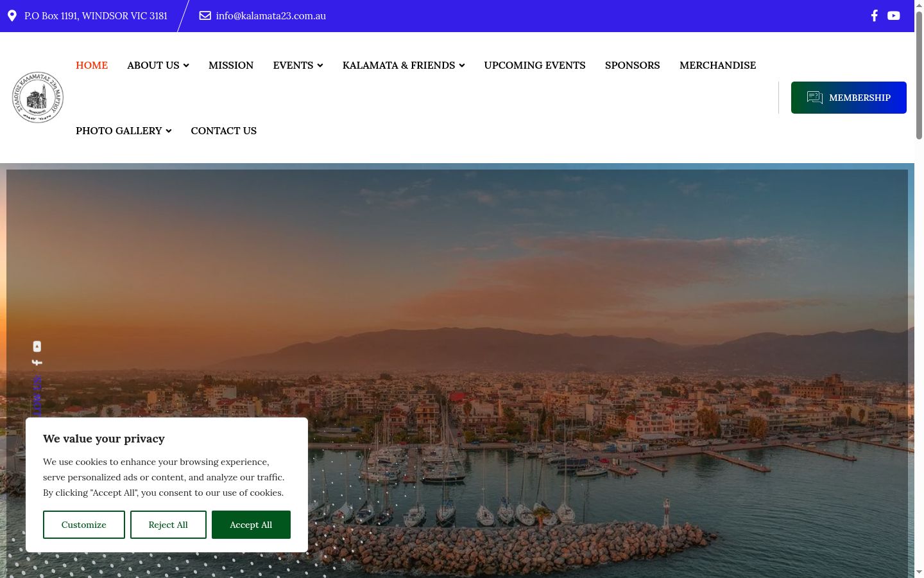
Task: Click the "We value your privacy" heading
Action: coord(104,439)
